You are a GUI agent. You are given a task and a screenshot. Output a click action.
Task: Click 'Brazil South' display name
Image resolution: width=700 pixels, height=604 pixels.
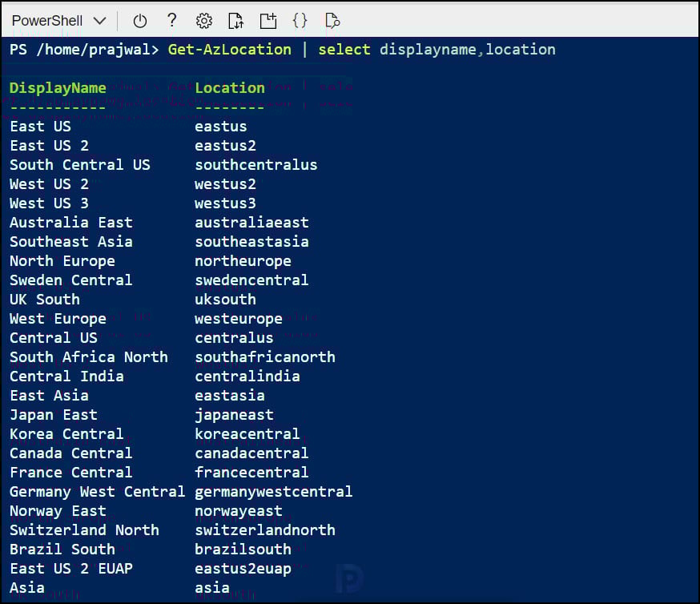pos(62,549)
